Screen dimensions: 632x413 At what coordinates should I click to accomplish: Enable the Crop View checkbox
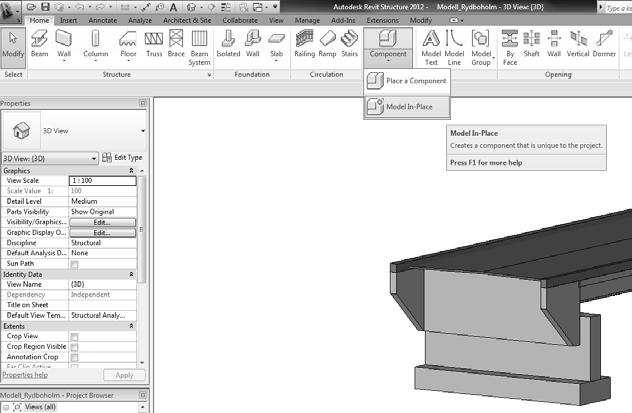(x=75, y=337)
